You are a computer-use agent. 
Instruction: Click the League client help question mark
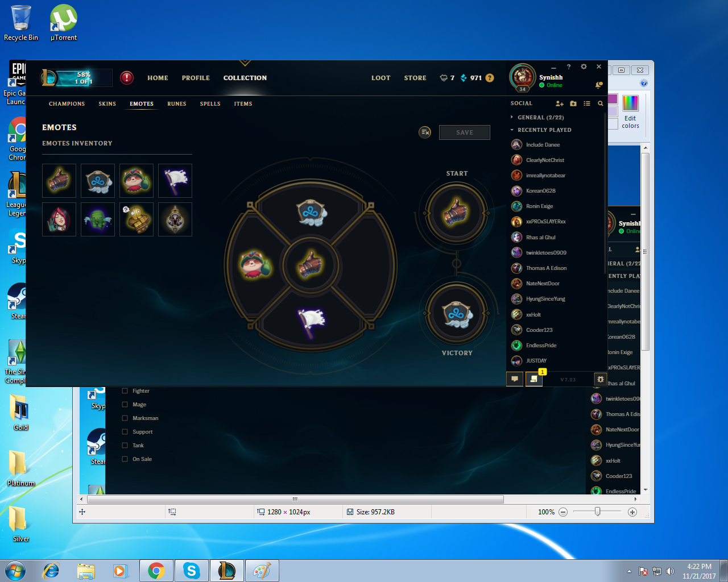tap(568, 66)
